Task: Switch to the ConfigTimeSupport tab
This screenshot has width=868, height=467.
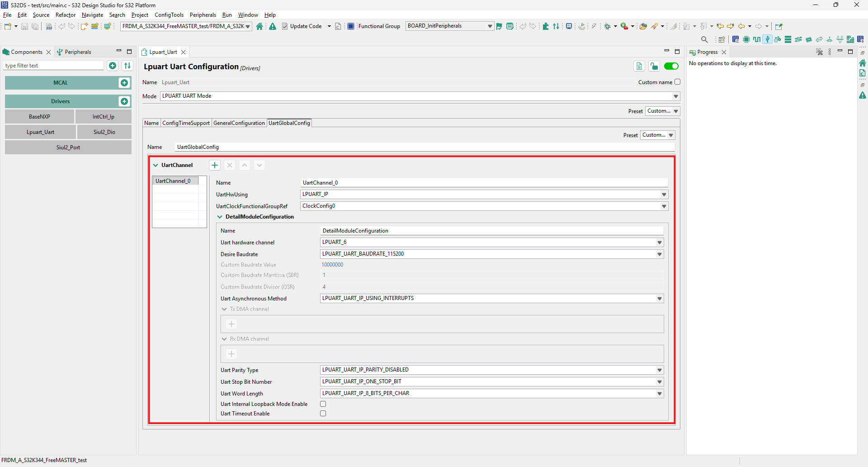Action: [186, 123]
